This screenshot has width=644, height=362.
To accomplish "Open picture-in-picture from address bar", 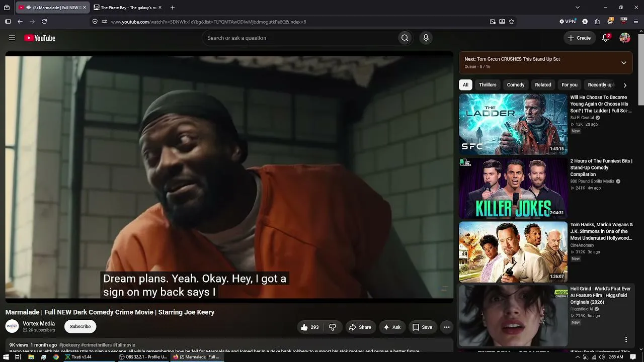I will pos(493,22).
